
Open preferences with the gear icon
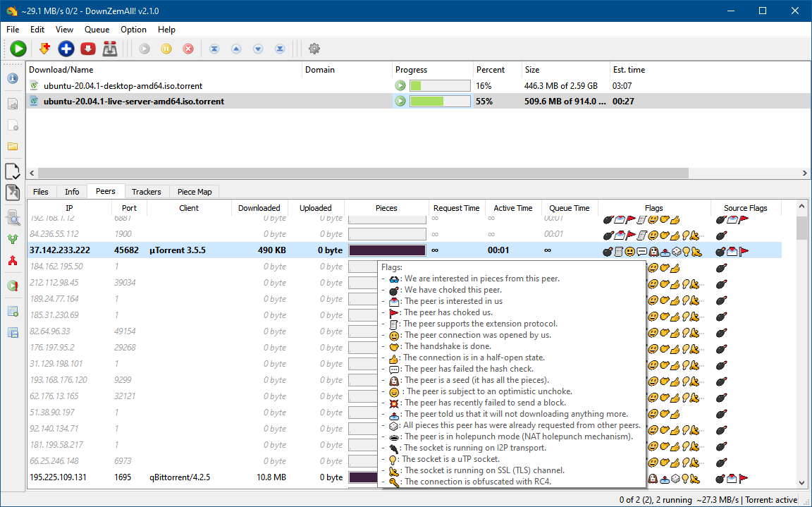(314, 49)
